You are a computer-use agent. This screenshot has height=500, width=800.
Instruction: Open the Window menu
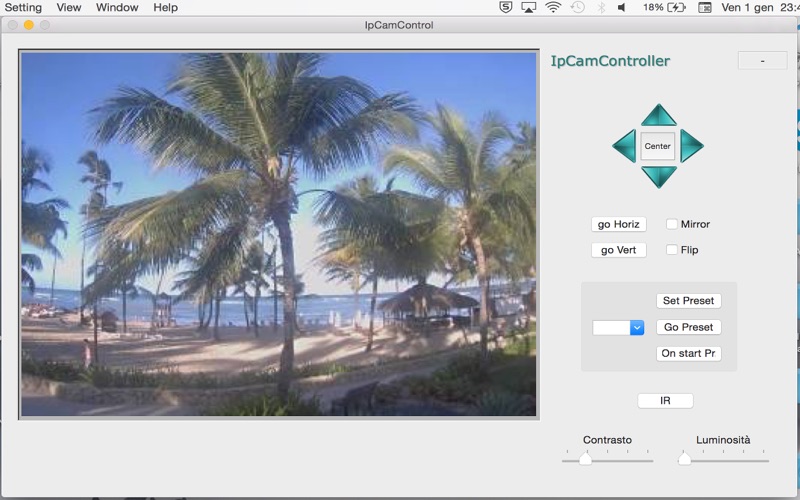(117, 7)
